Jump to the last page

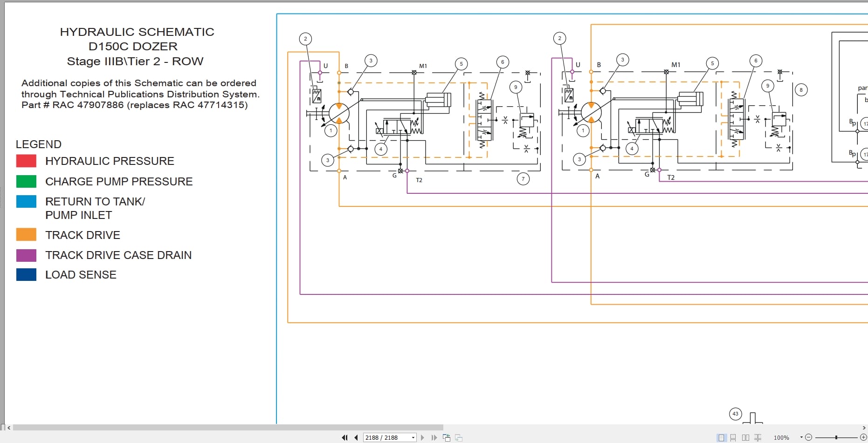pyautogui.click(x=434, y=437)
